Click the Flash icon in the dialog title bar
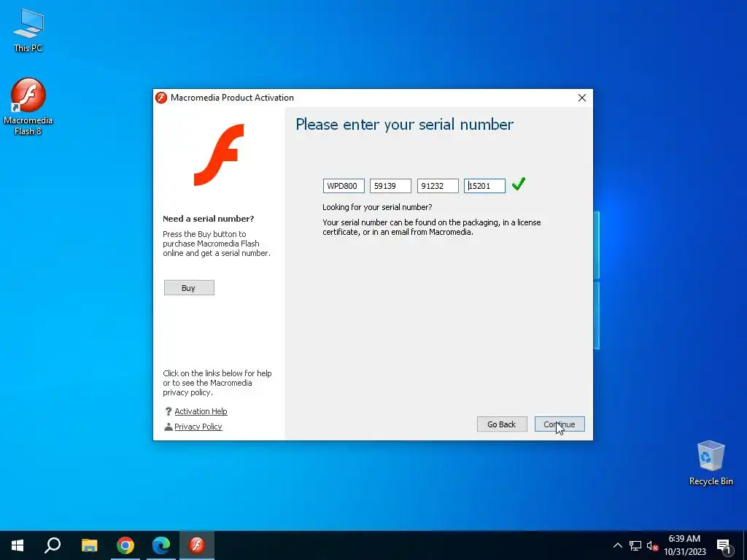The image size is (747, 560). [x=161, y=98]
